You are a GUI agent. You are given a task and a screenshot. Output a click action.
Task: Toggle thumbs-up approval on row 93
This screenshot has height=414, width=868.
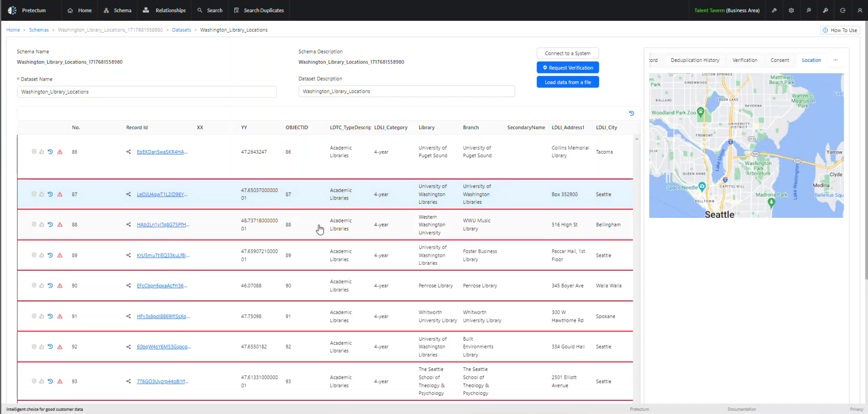[x=42, y=381]
